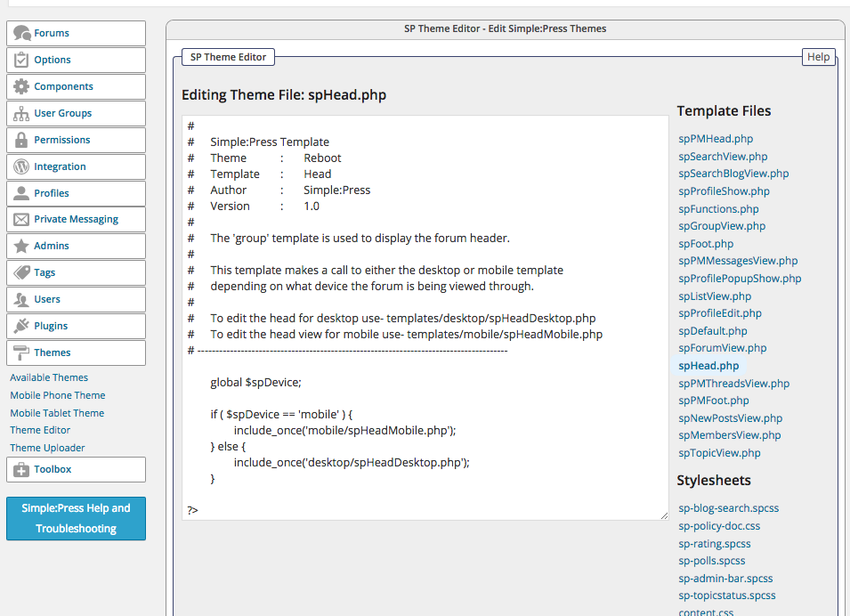Open spGroupView.php template file
This screenshot has height=616, width=850.
point(722,226)
